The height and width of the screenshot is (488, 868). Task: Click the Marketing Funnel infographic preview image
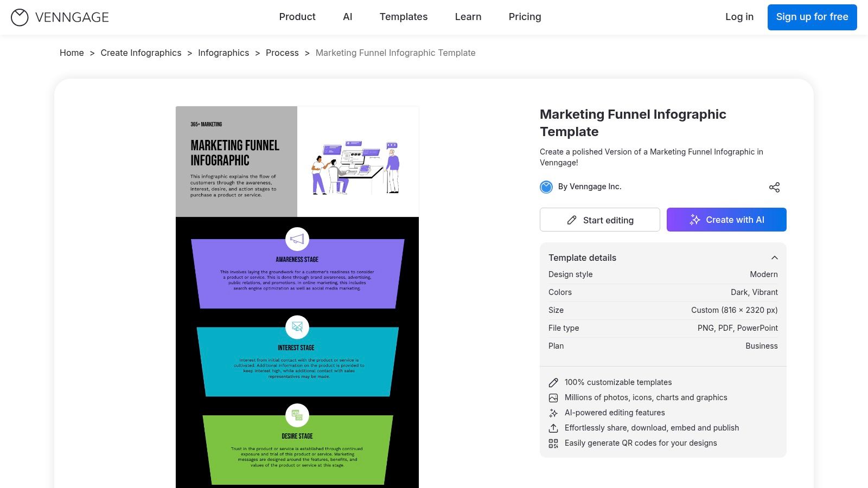[x=297, y=298]
